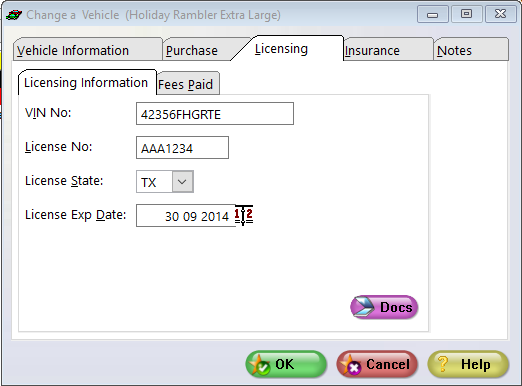Switch to the Vehicle Information tab
522x386 pixels.
[x=88, y=49]
